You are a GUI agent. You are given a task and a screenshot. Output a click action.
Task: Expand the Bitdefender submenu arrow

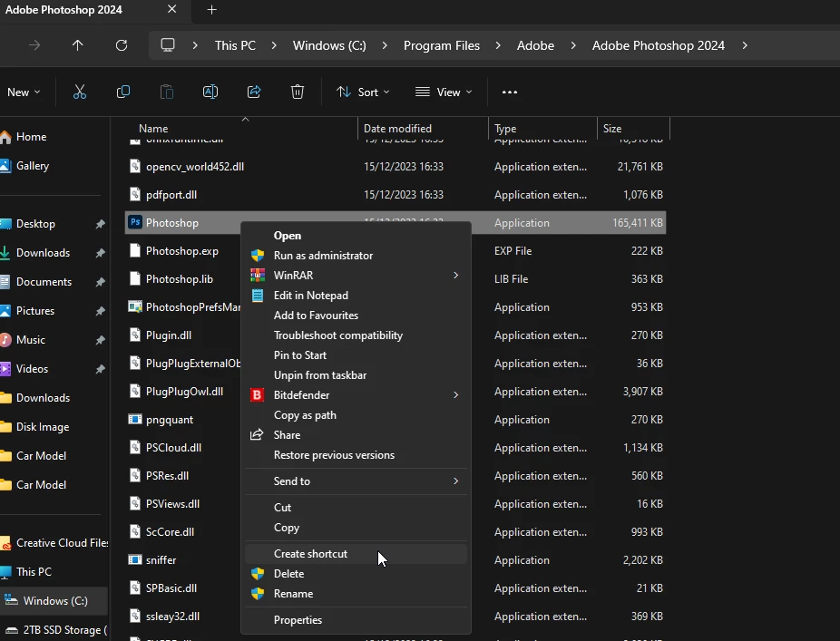pyautogui.click(x=456, y=395)
